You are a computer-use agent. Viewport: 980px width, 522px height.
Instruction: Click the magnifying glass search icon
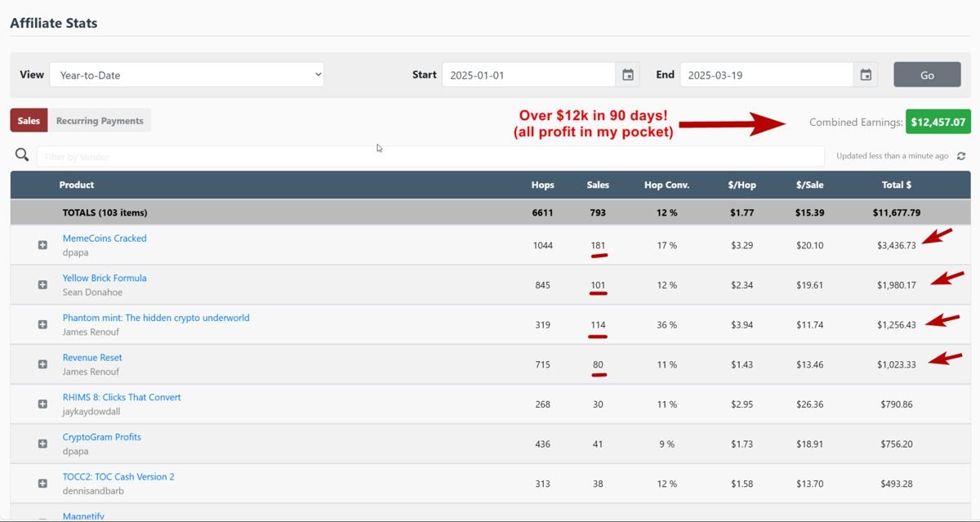tap(22, 155)
